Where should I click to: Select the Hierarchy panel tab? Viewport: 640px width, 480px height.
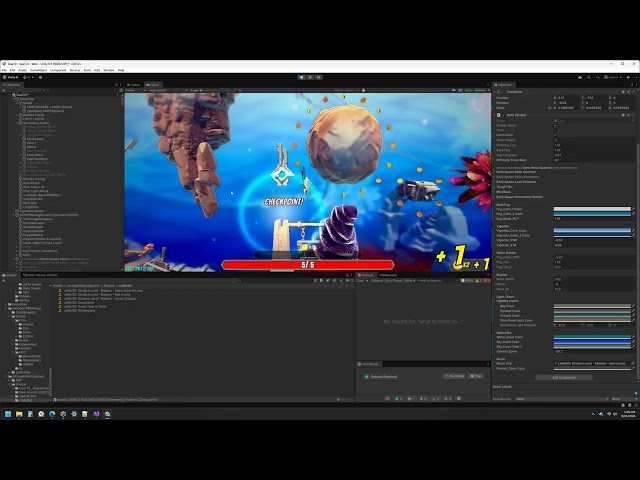coord(12,85)
